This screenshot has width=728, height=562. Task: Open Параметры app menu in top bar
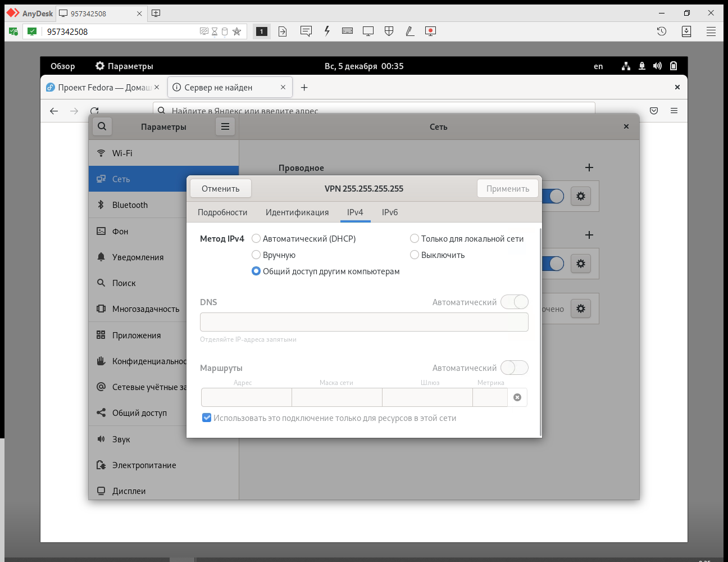click(124, 66)
